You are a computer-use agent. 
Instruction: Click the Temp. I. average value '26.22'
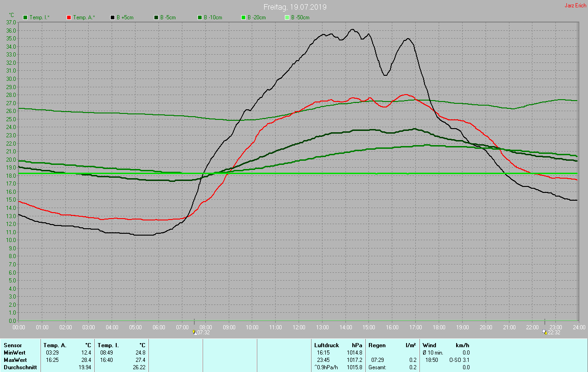tap(139, 367)
